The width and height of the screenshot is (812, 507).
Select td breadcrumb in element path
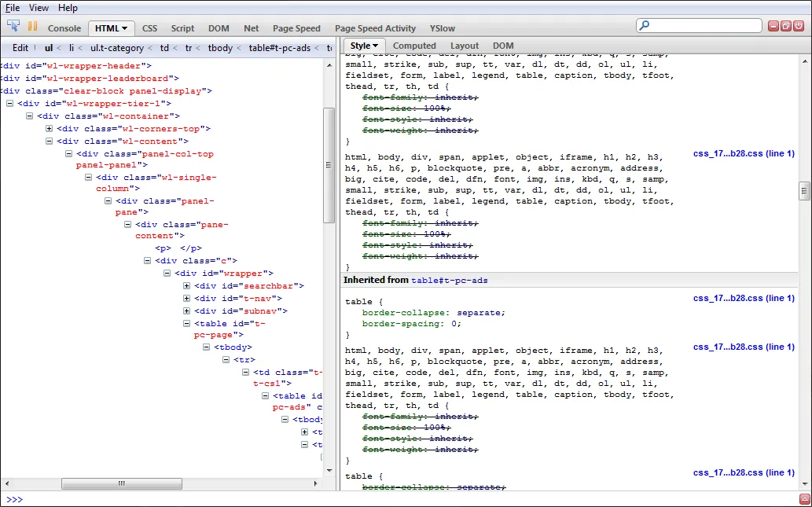(x=164, y=48)
